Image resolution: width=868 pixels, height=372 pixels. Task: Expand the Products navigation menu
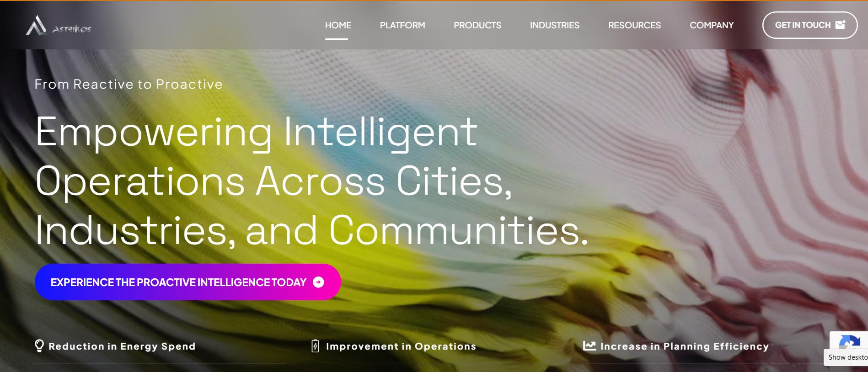(x=477, y=26)
